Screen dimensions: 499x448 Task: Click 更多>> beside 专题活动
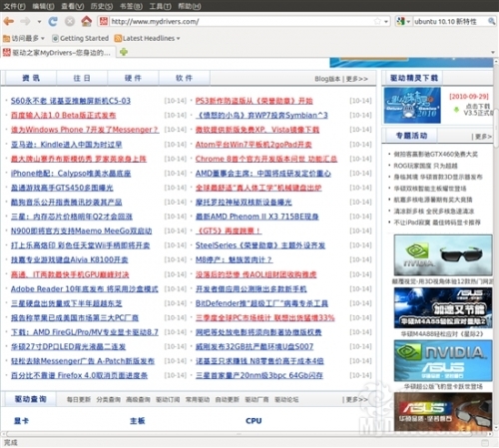[x=482, y=137]
